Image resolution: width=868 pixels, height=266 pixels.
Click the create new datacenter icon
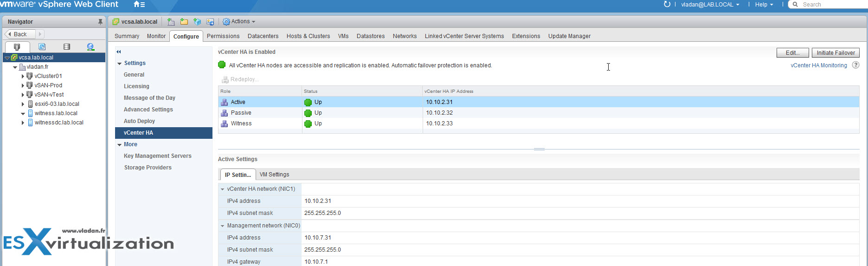click(171, 22)
